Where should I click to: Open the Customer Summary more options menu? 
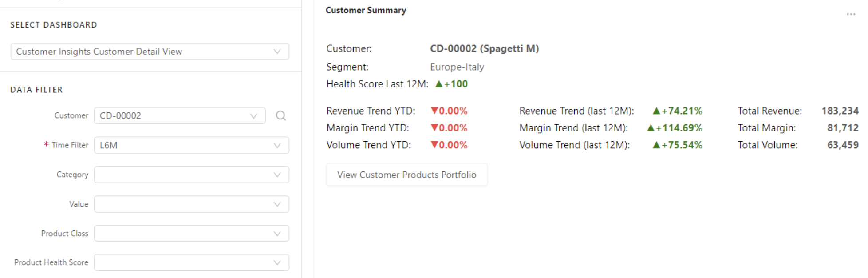[850, 14]
